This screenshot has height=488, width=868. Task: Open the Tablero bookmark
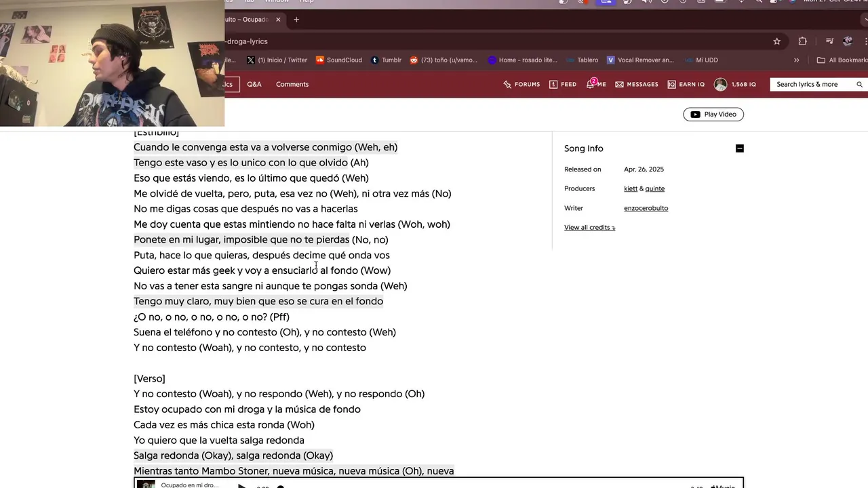tap(583, 60)
